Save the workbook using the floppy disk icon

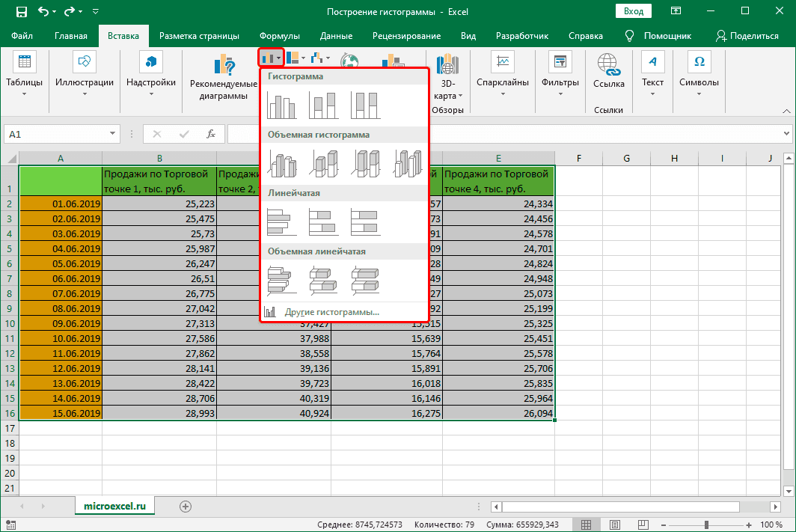(x=21, y=12)
